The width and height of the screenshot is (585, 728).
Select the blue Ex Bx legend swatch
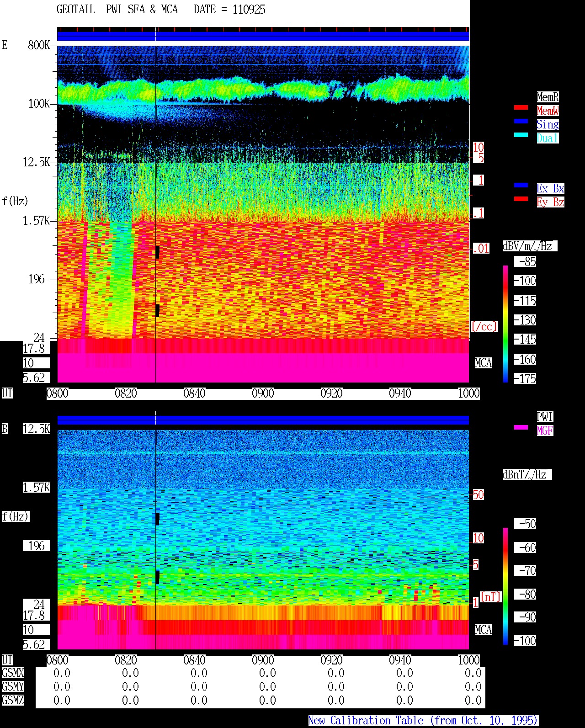521,186
